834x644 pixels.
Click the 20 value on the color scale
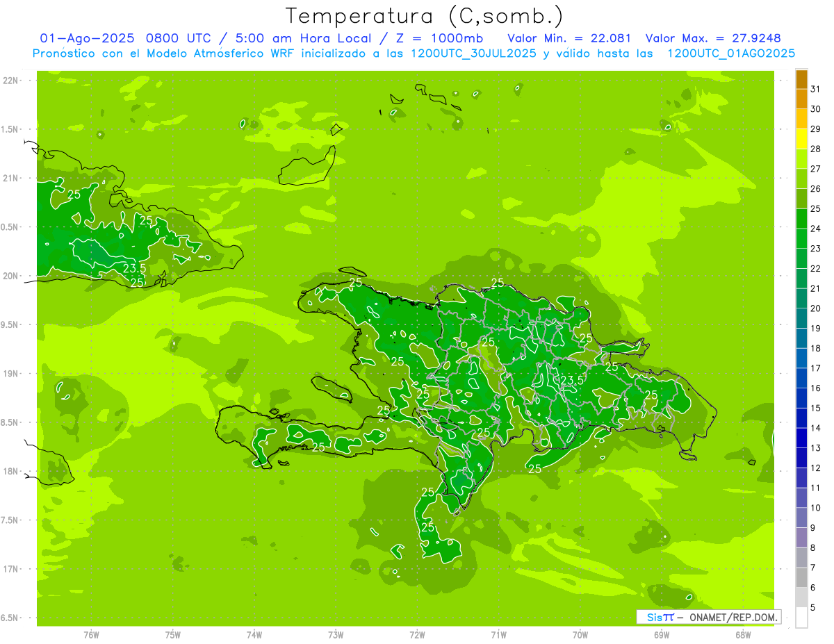pos(816,308)
